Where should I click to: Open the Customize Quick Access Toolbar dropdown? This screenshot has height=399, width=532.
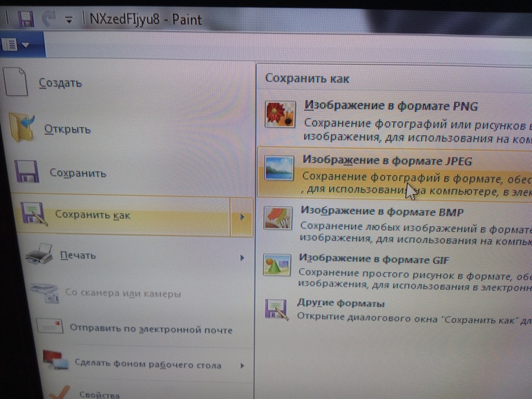click(x=68, y=20)
